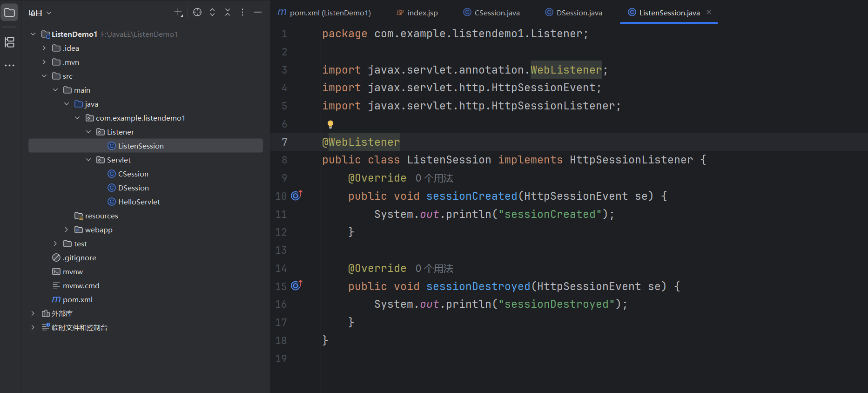Collapse the java folder
Screen dimensions: 868x393
[67, 104]
